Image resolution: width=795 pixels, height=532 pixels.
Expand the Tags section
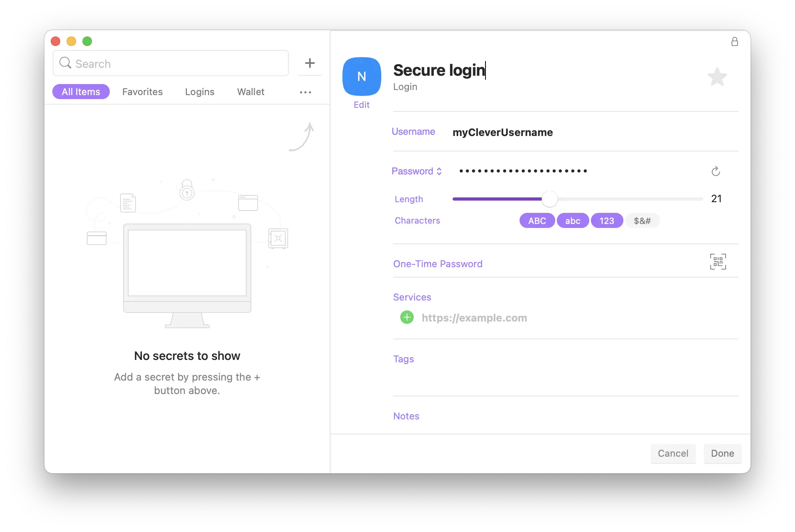[x=403, y=359]
